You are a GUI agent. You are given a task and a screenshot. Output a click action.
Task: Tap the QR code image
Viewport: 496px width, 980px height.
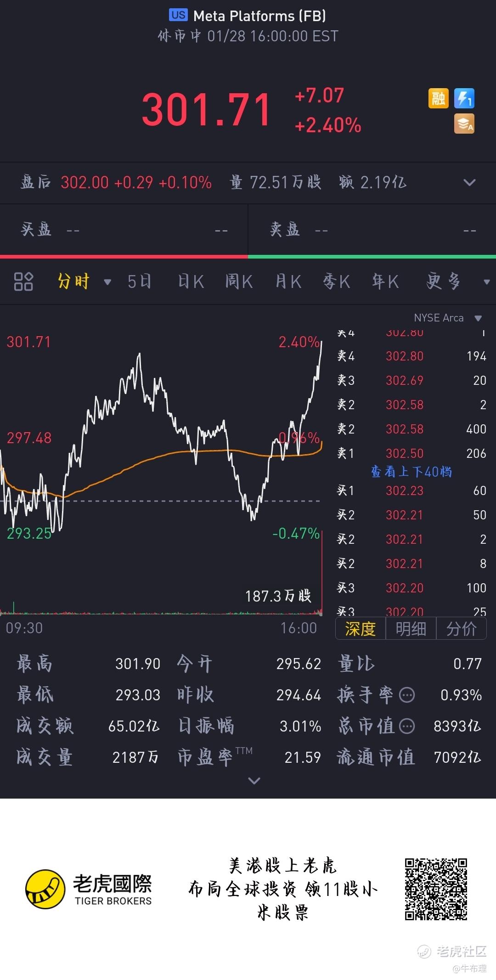(x=436, y=889)
